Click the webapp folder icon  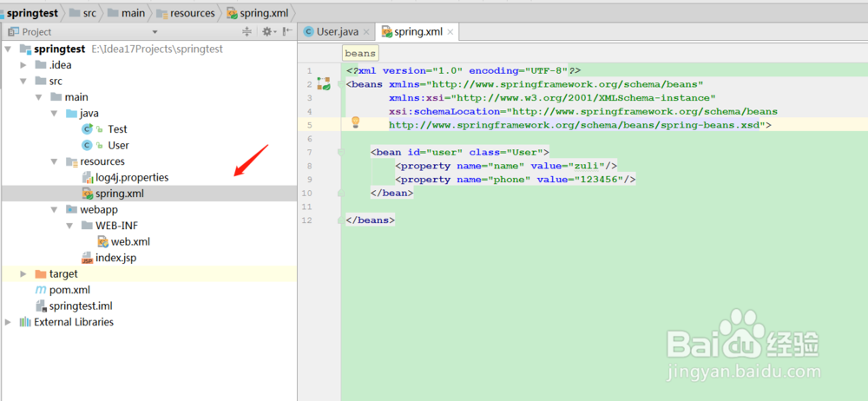coord(71,210)
